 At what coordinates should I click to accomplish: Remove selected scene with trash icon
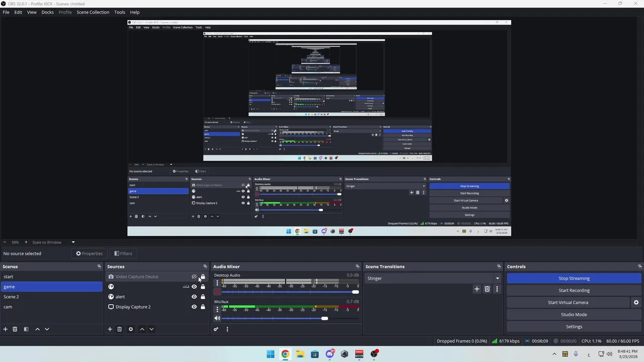(15, 329)
